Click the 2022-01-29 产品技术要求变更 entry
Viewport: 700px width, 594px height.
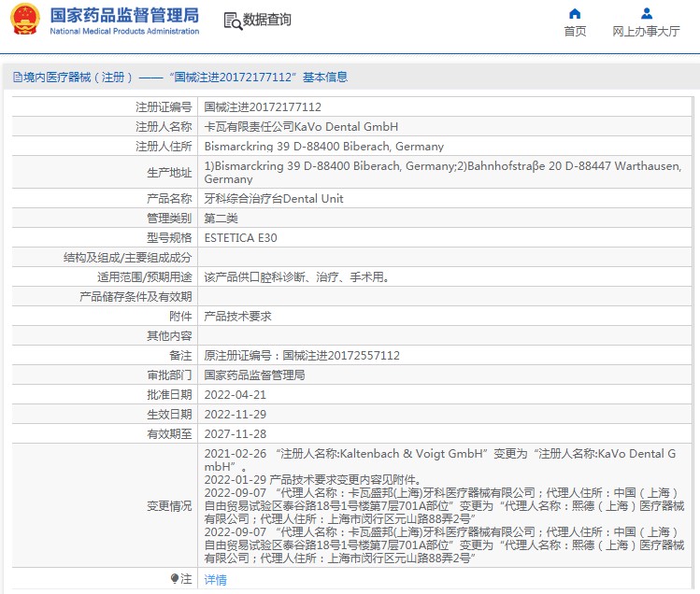(x=312, y=480)
